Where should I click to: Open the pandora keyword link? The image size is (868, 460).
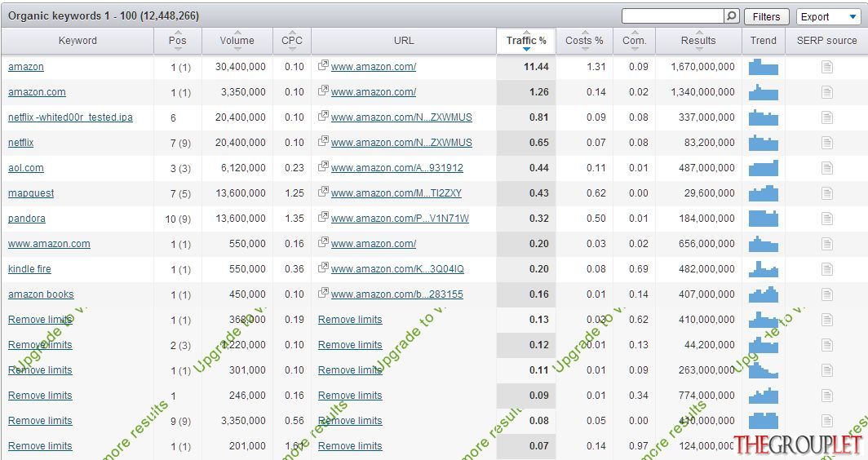[x=27, y=219]
